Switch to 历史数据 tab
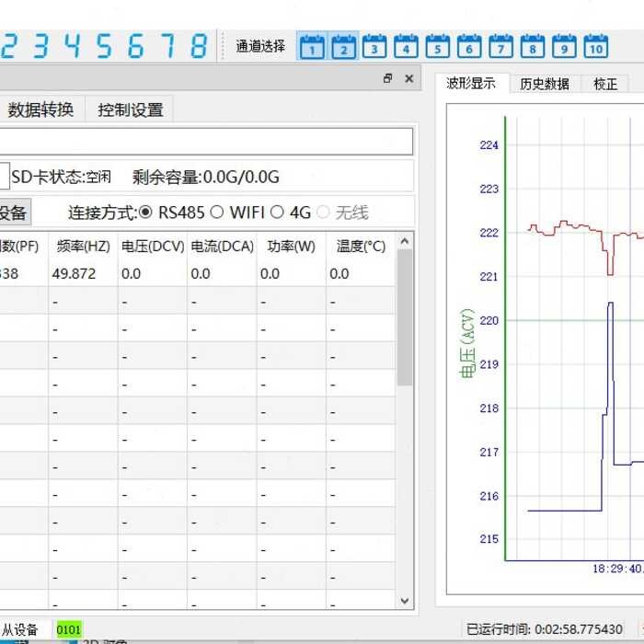 (x=544, y=84)
